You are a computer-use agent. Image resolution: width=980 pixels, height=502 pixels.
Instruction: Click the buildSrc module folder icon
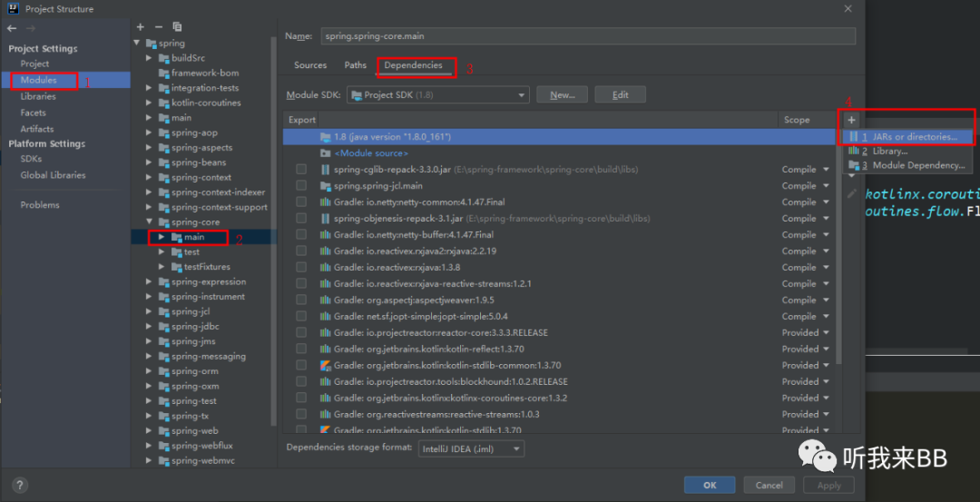coord(164,58)
